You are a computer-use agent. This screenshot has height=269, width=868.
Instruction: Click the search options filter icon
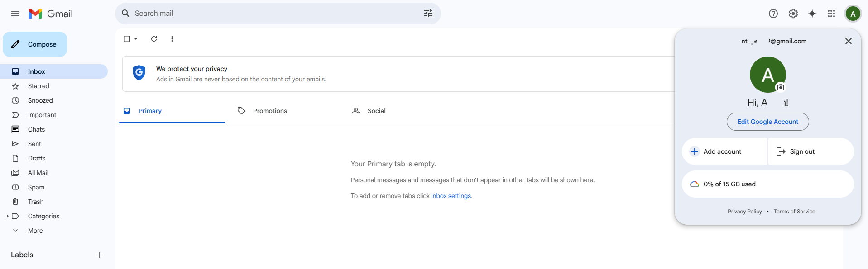coord(428,14)
